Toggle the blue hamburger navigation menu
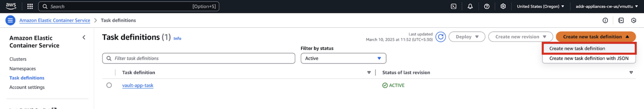The height and width of the screenshot is (109, 644). pos(10,20)
